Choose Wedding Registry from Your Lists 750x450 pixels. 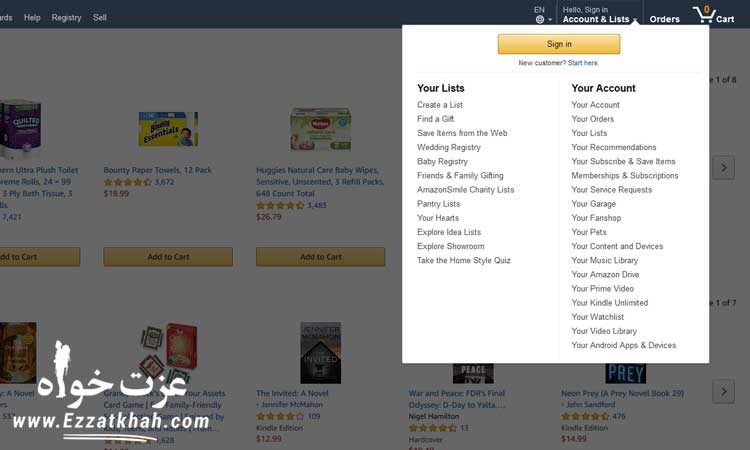[x=449, y=147]
